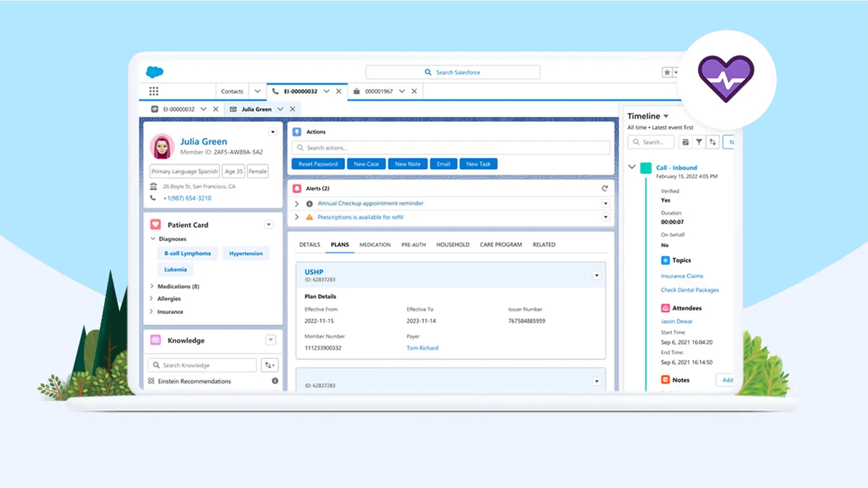Expand the Medications (8) section
Screen dimensions: 868x488
151,286
